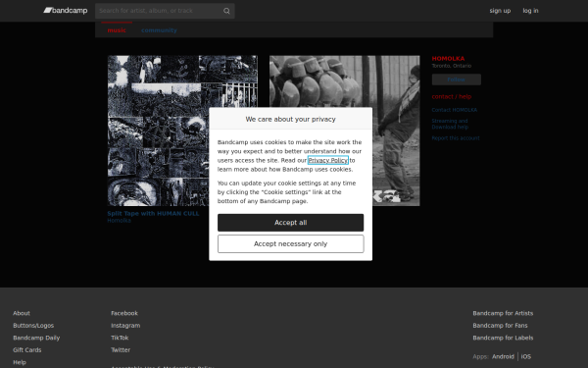Choose Accept necessary only
588x368 pixels.
[x=291, y=244]
